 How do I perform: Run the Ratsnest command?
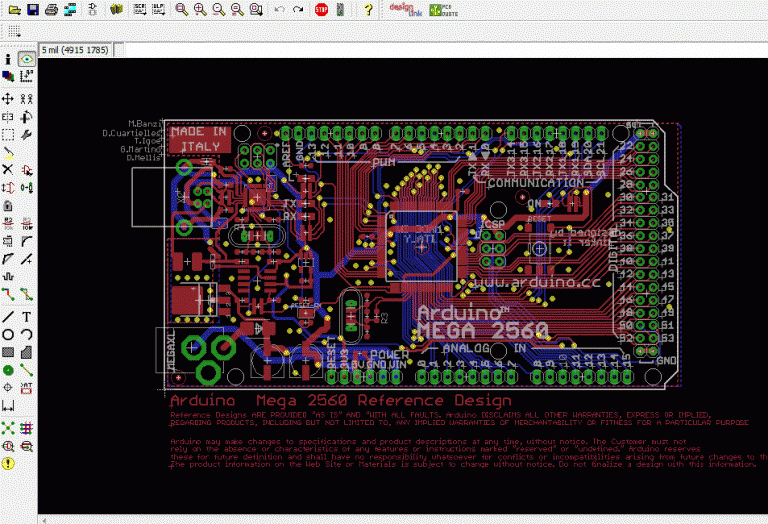click(x=8, y=428)
